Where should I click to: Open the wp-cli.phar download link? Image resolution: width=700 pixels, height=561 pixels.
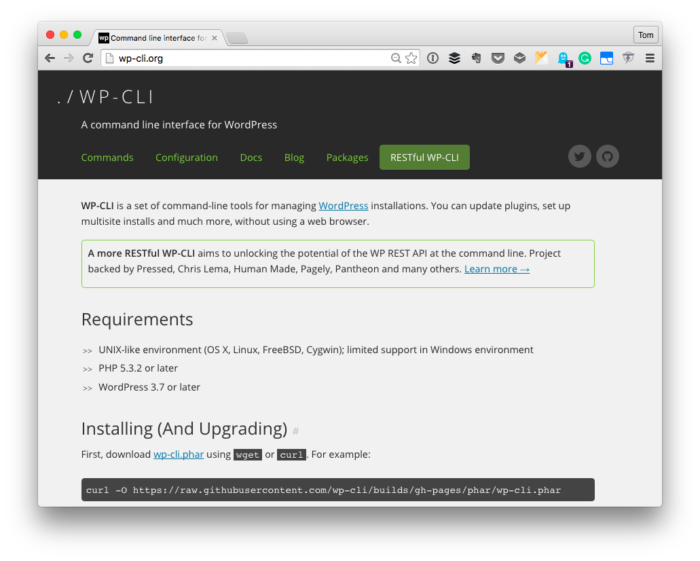pyautogui.click(x=179, y=454)
